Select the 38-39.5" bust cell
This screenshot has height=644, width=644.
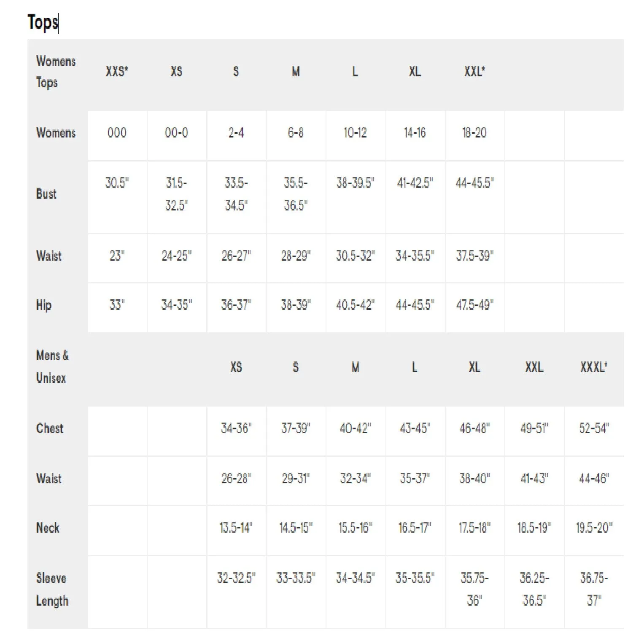click(x=355, y=183)
